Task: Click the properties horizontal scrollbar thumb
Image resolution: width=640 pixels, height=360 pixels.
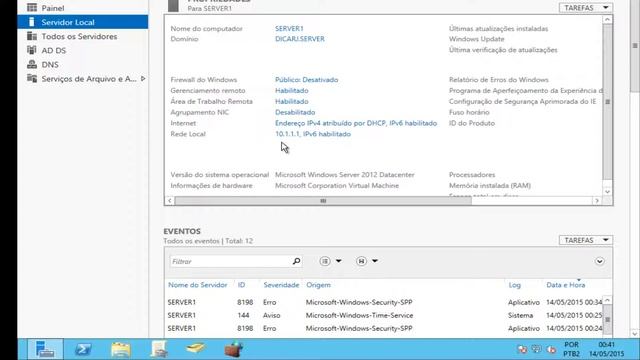Action: pyautogui.click(x=323, y=201)
